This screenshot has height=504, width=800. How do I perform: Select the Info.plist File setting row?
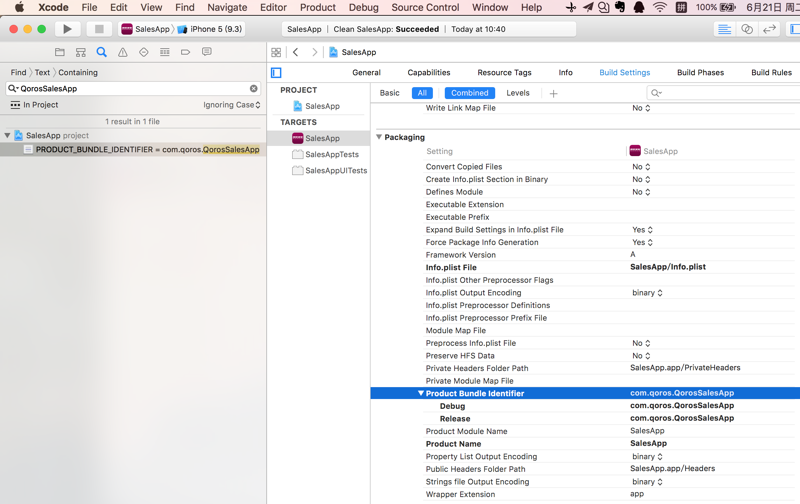(x=585, y=267)
